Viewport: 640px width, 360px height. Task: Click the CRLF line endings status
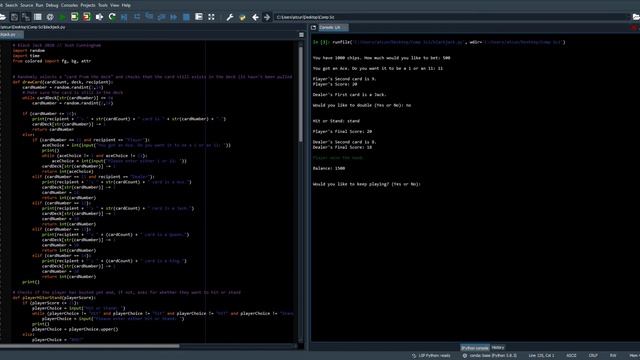click(x=593, y=356)
